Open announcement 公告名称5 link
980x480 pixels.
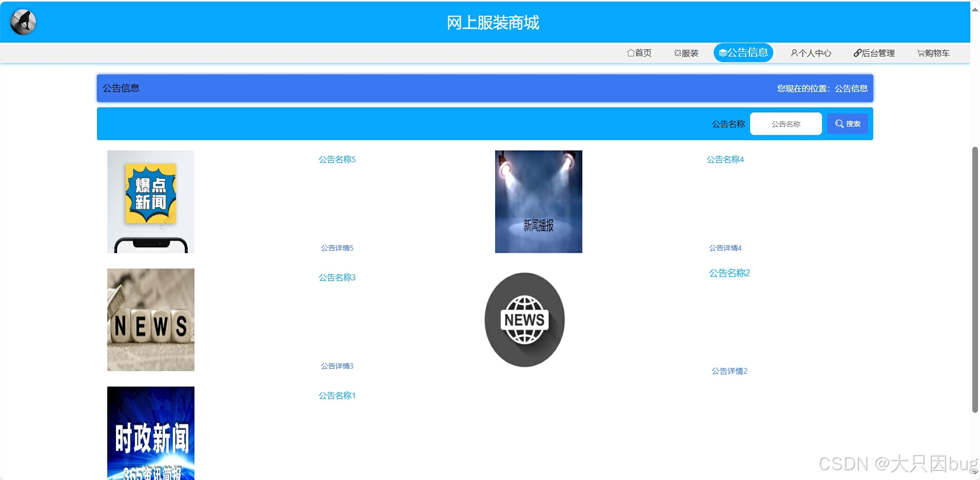(337, 159)
